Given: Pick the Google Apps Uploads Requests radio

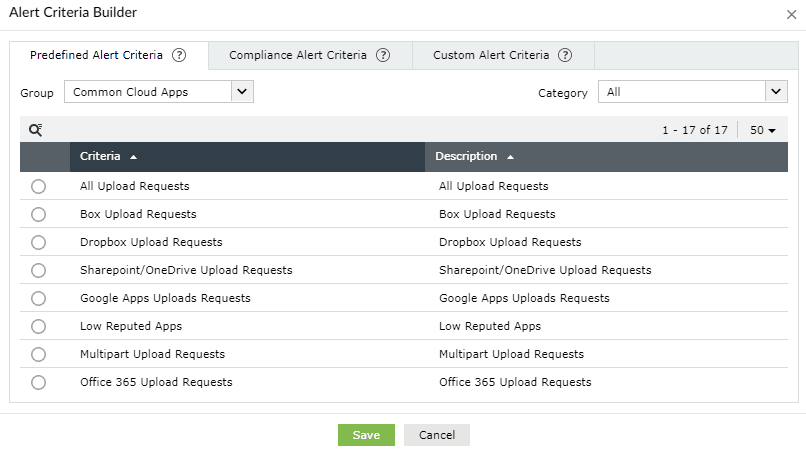Looking at the screenshot, I should (38, 298).
